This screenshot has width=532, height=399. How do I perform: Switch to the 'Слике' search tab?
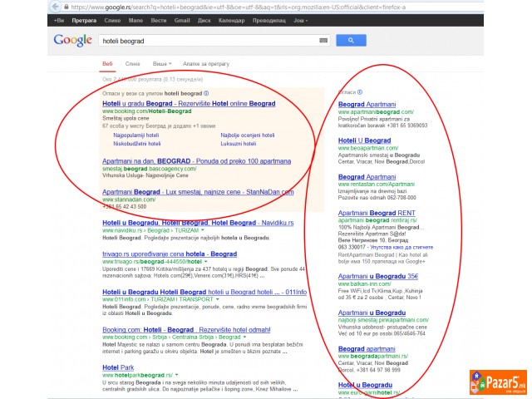132,63
